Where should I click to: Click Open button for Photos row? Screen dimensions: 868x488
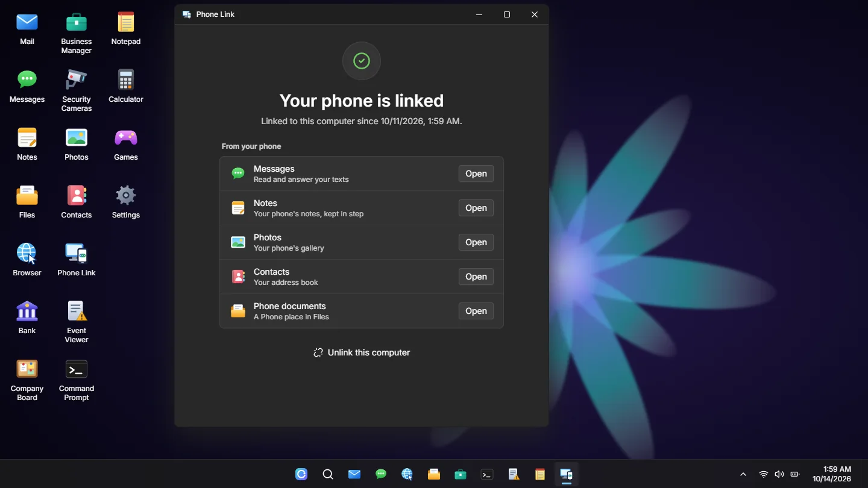pyautogui.click(x=476, y=242)
